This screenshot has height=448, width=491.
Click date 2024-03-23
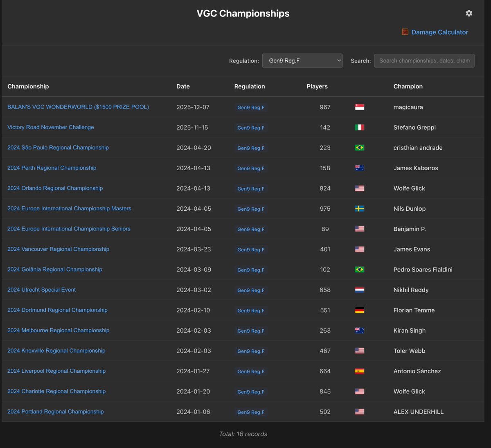pos(194,249)
